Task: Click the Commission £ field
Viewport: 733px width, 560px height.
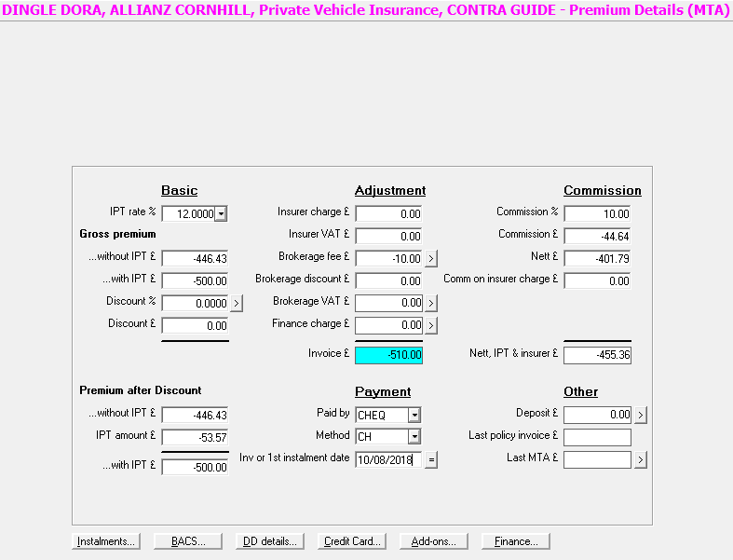Action: click(x=597, y=237)
